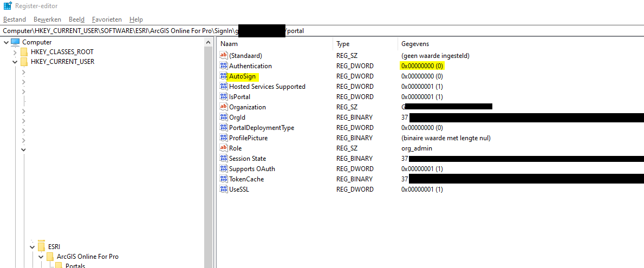The height and width of the screenshot is (268, 644).
Task: Click the AutoSign DWORD value icon
Action: (x=224, y=76)
